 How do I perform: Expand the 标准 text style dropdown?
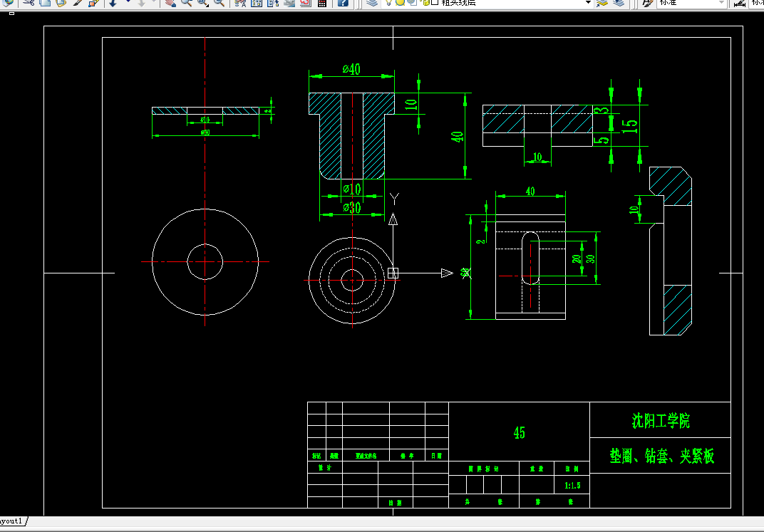pos(722,2)
